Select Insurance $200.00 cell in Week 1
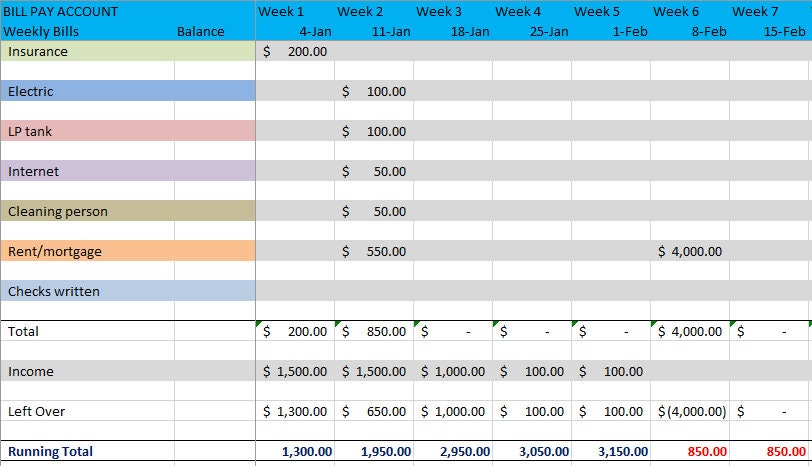 (295, 51)
